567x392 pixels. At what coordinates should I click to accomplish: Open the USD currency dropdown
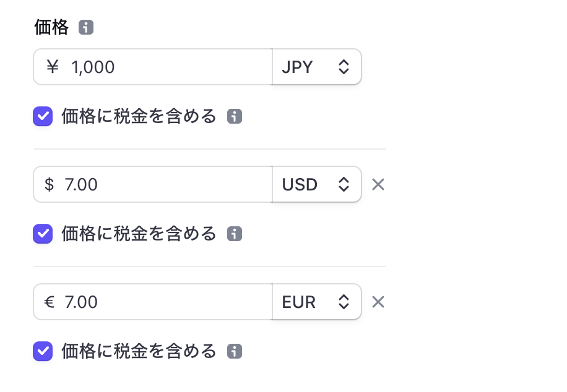pos(316,184)
